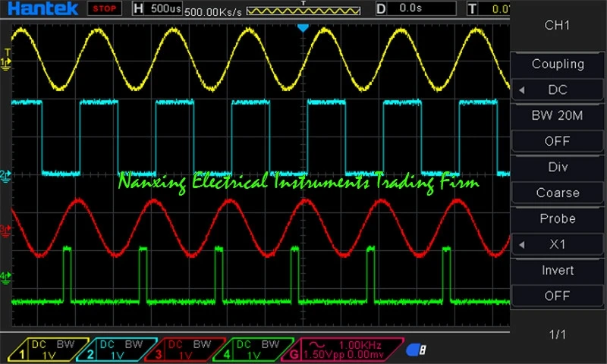Click the red STOP run-state indicator
The height and width of the screenshot is (364, 607).
(x=105, y=8)
